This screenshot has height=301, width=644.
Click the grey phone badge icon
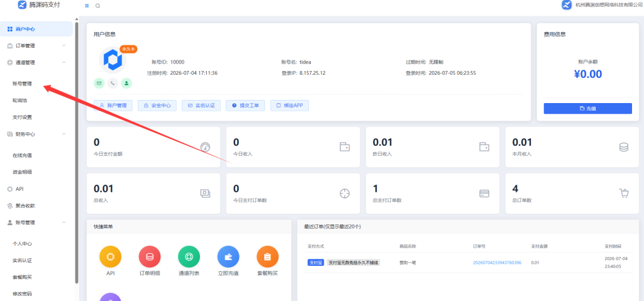point(113,84)
